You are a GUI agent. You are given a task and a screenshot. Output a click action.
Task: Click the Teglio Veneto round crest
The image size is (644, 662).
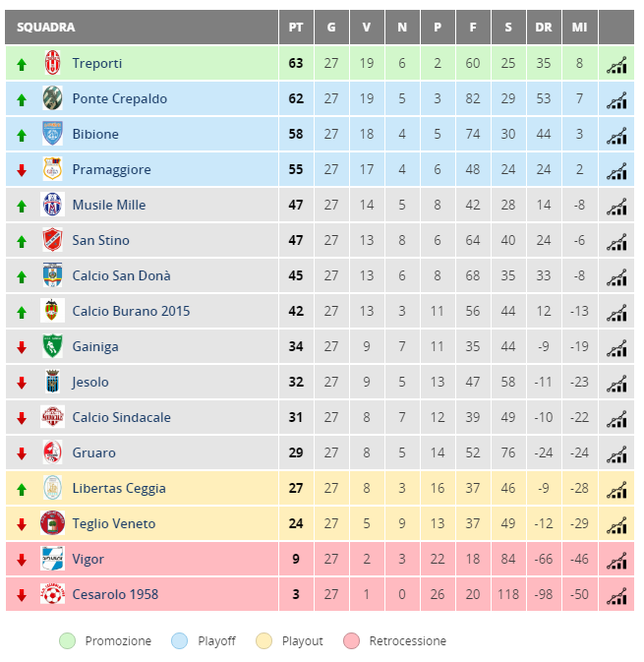53,523
